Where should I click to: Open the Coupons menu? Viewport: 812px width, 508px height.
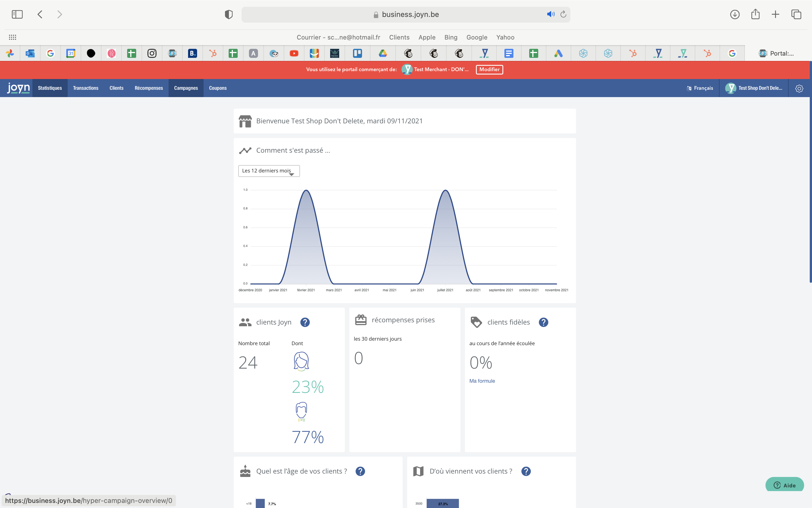[218, 88]
